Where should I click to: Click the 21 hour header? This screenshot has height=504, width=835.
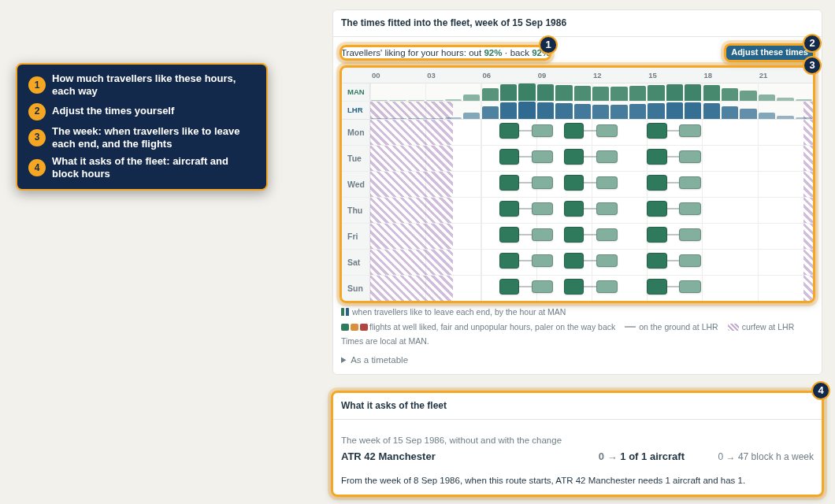point(763,76)
